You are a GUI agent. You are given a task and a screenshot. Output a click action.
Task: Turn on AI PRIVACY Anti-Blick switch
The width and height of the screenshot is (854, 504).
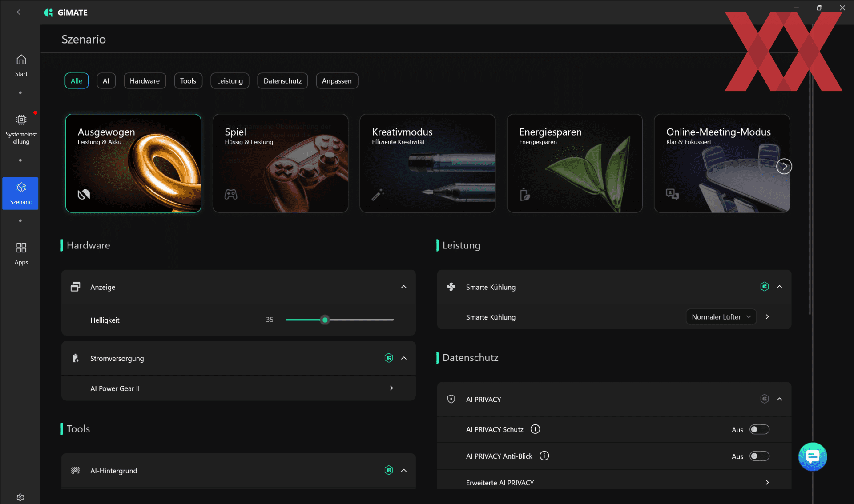pyautogui.click(x=759, y=456)
